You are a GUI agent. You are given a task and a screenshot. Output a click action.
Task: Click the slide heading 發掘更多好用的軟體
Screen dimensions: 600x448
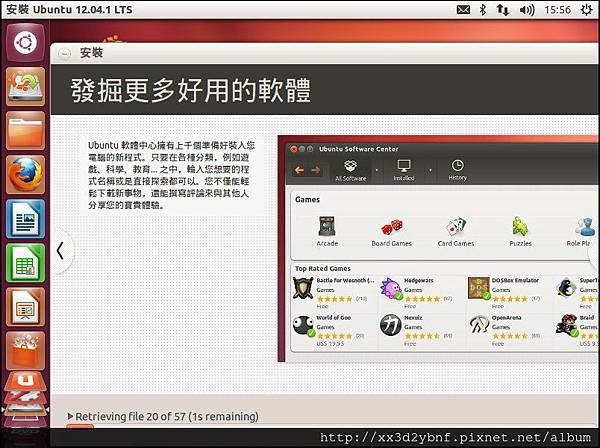191,91
